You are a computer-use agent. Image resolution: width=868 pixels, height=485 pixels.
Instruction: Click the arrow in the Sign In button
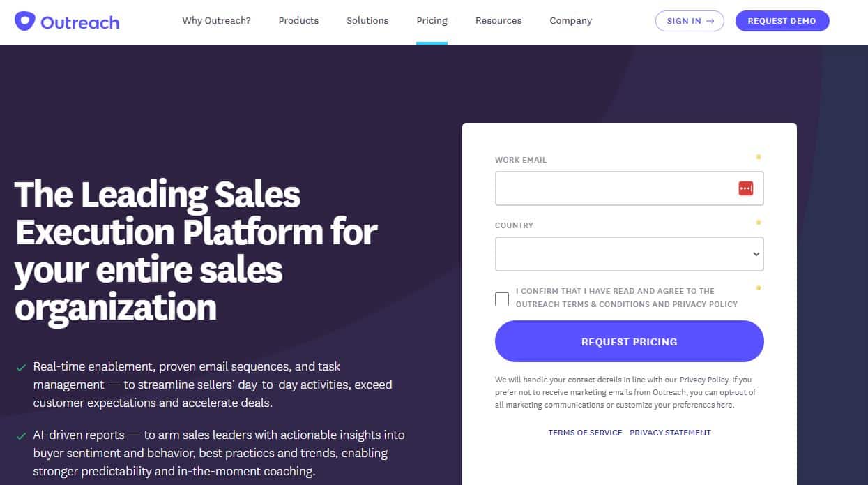710,21
